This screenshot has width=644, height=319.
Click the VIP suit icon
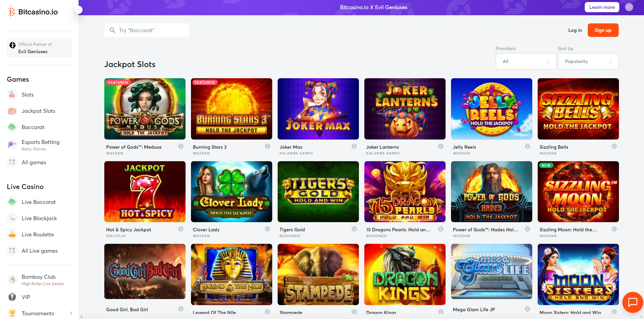[x=12, y=297]
